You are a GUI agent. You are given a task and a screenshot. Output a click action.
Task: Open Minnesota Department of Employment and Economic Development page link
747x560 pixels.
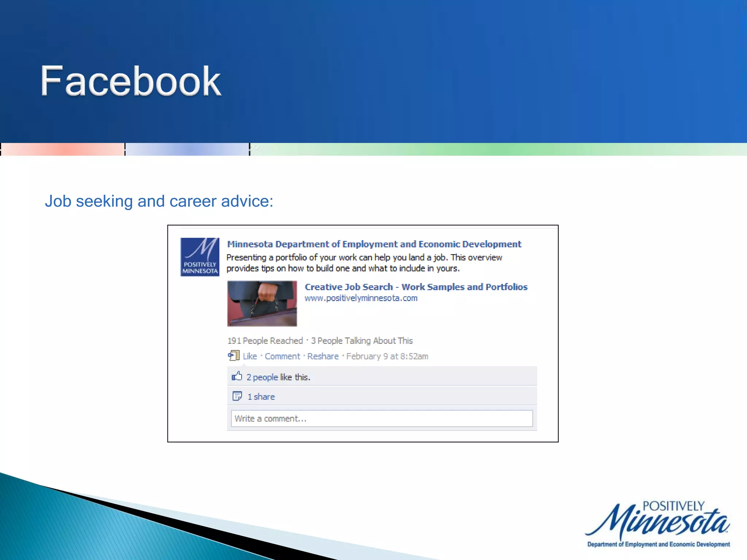[x=374, y=244]
